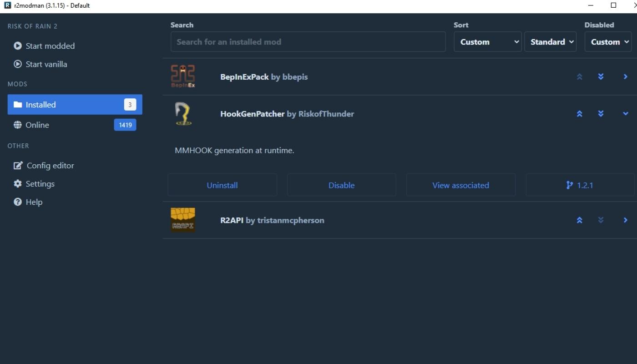Open the Installed mods section
Screen dimensions: 637x364
(x=75, y=105)
